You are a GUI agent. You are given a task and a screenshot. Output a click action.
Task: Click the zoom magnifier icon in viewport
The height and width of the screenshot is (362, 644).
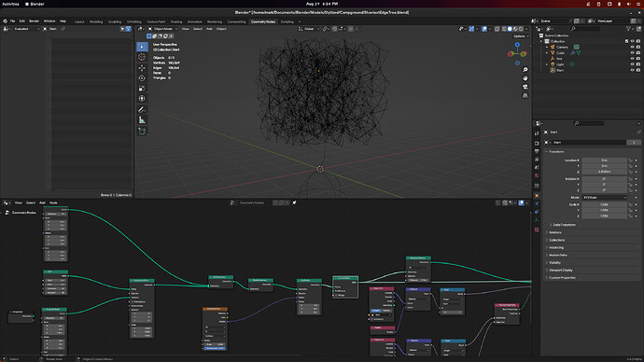(525, 70)
